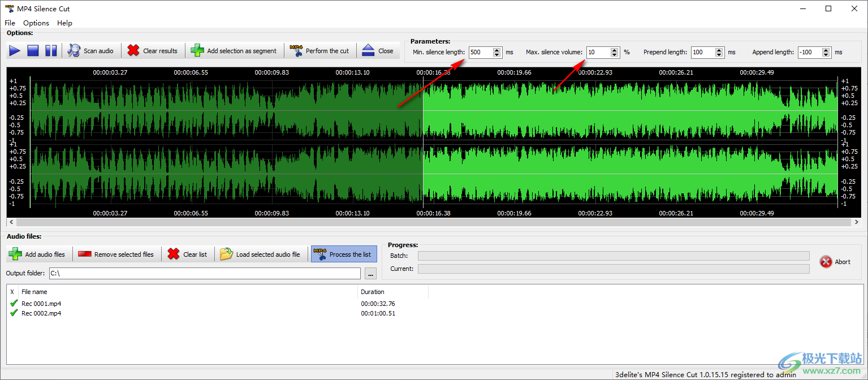Click the Output folder path field
This screenshot has height=380, width=868.
tap(205, 274)
